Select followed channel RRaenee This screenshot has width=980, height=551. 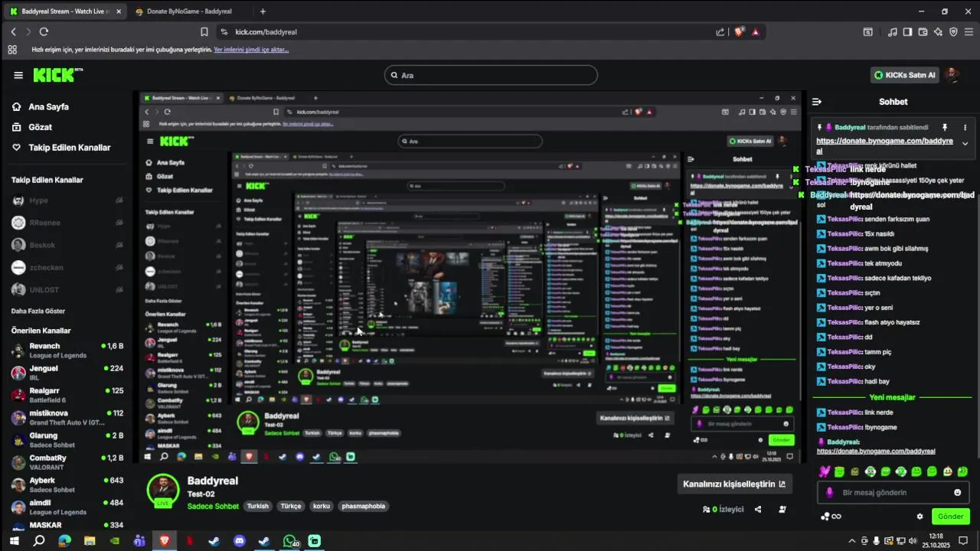pos(67,223)
